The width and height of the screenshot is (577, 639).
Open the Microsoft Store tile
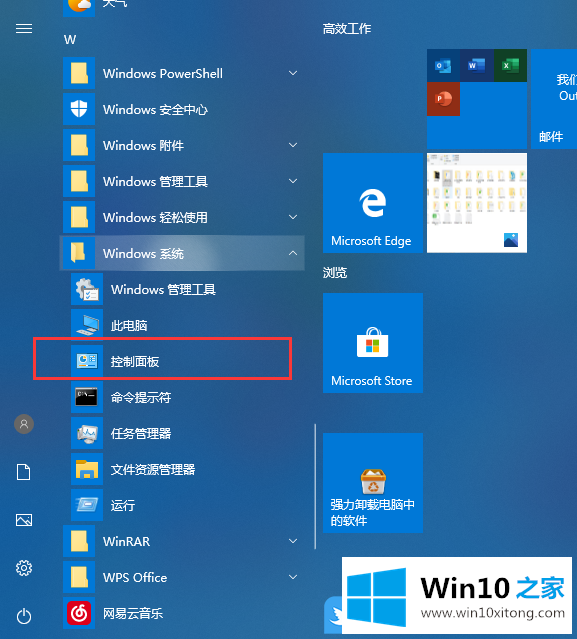[373, 343]
